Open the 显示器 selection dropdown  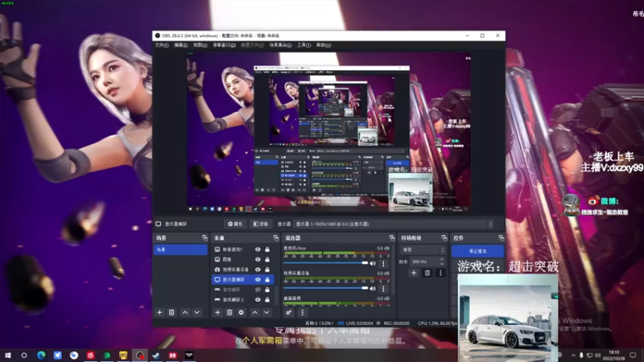[x=394, y=224]
